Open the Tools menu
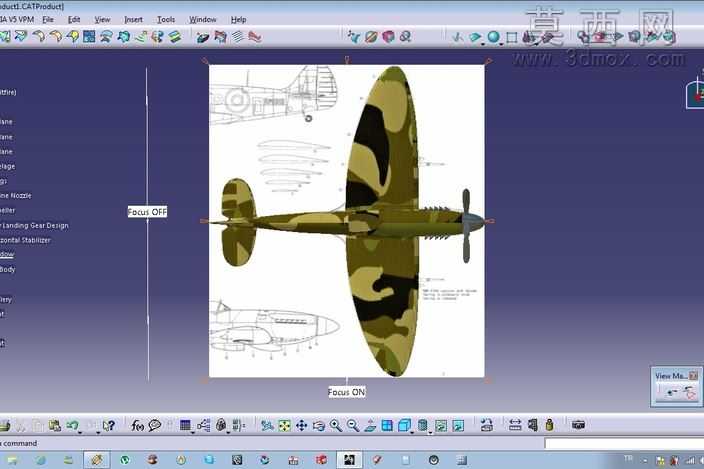 pos(166,20)
